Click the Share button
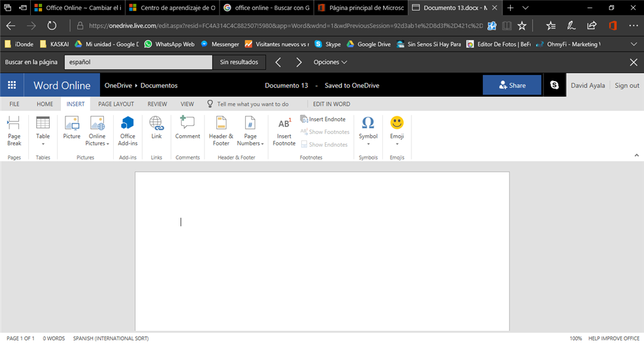Viewport: 644px width, 343px height. coord(512,85)
